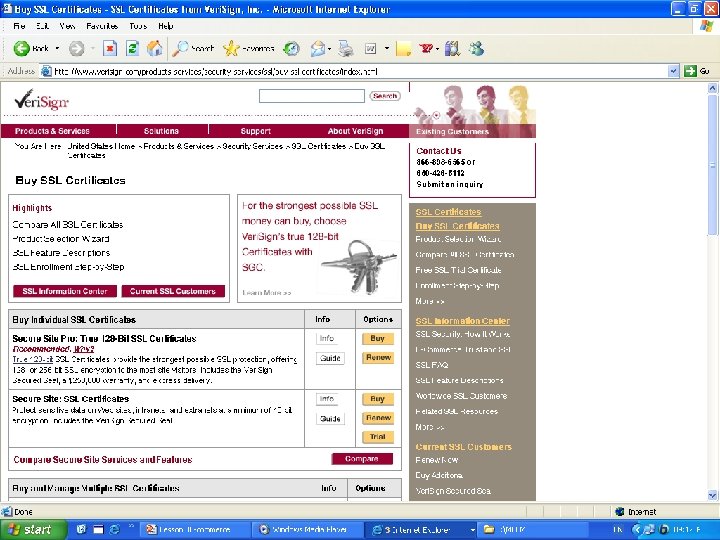Expand quick launch overflow chevron
The image size is (720, 540).
point(131,525)
